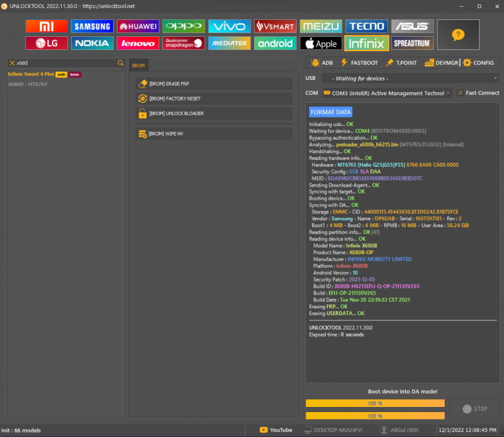Click the UnlockTool app icon in title bar

click(4, 6)
